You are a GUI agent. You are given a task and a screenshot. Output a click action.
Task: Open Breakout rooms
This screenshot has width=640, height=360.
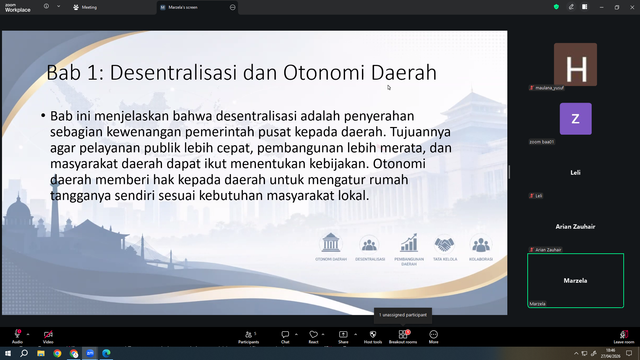[x=403, y=337]
